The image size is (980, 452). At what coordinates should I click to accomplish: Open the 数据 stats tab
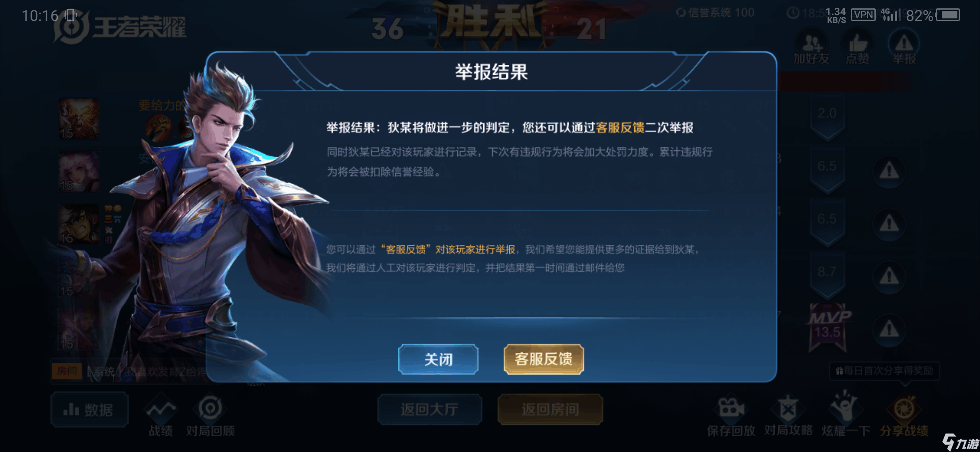click(89, 410)
